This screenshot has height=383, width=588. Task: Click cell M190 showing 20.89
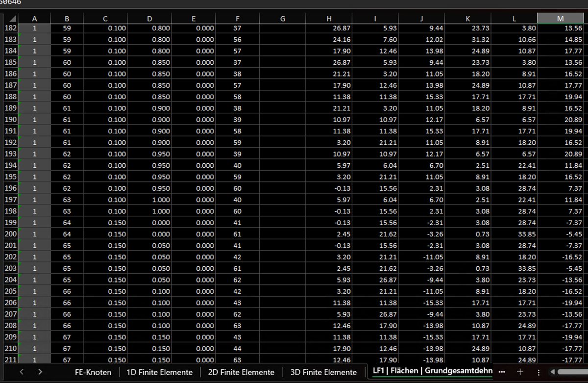561,120
